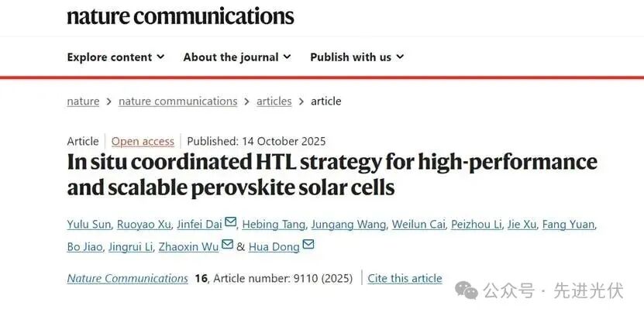Open the Cite this article link
The height and width of the screenshot is (316, 644).
coord(405,278)
